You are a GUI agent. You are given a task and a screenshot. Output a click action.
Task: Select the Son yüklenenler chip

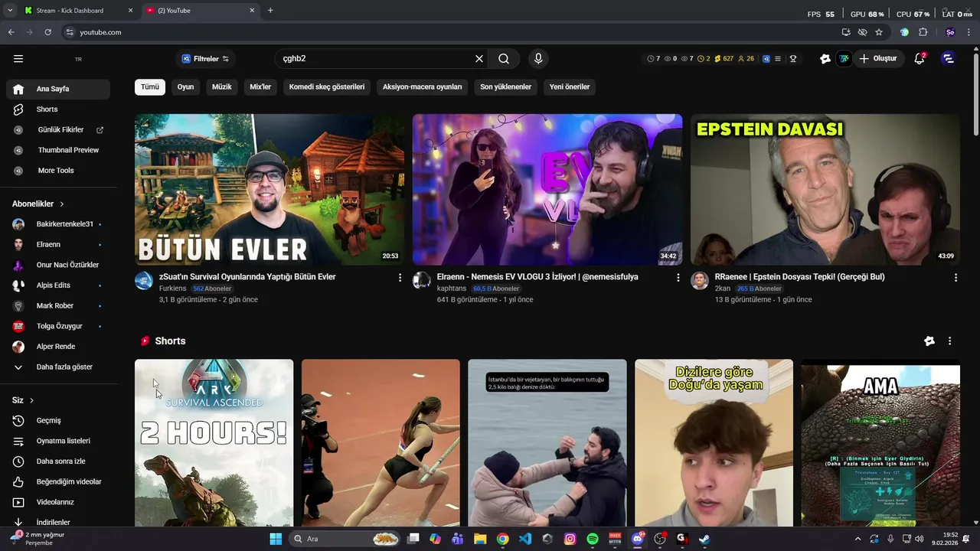(505, 87)
